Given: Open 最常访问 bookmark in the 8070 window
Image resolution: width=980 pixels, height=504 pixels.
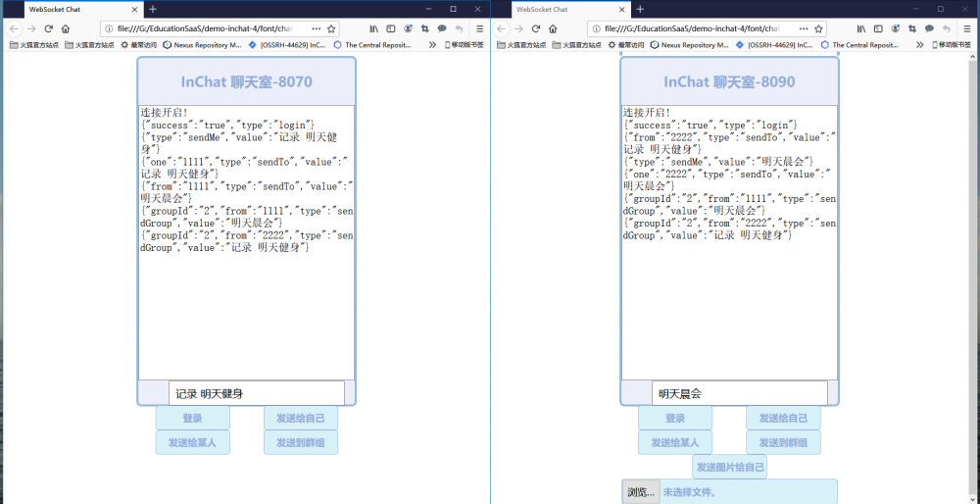Looking at the screenshot, I should 139,45.
